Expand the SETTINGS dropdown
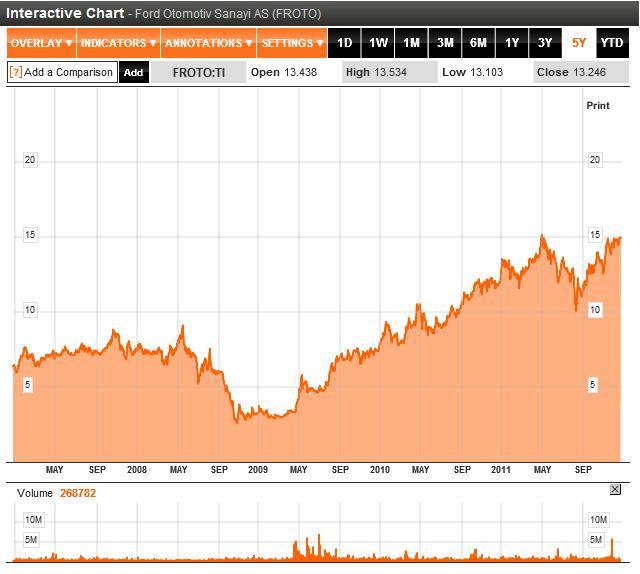 (x=292, y=43)
